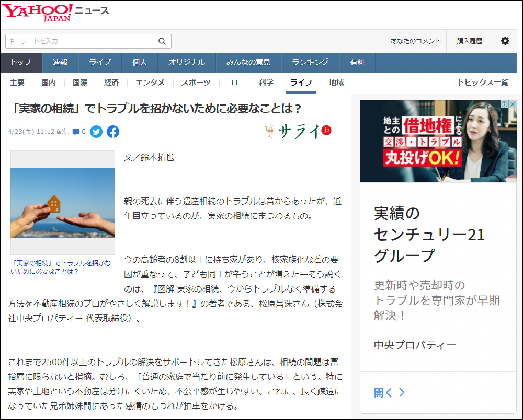Click the 開く link in ad

389,392
